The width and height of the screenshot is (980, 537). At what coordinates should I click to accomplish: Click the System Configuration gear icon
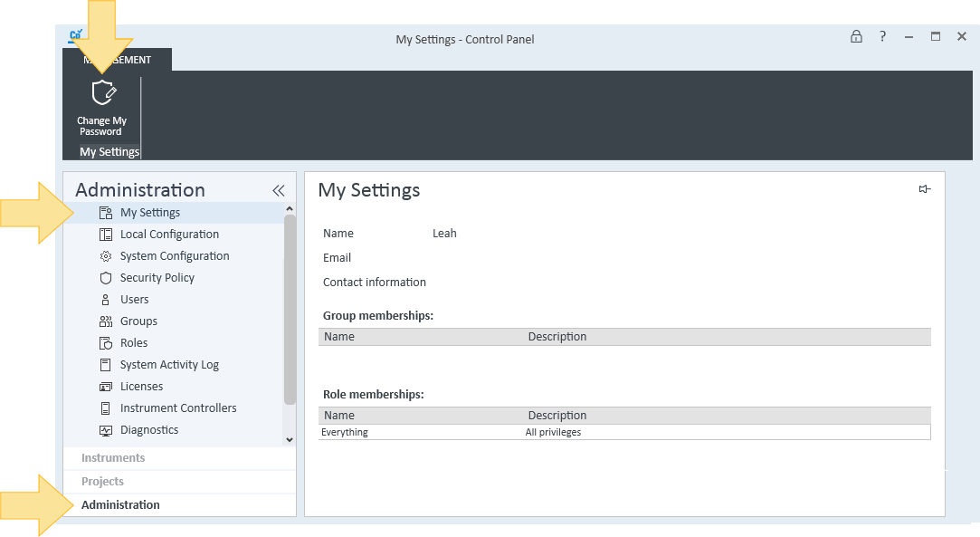[106, 255]
